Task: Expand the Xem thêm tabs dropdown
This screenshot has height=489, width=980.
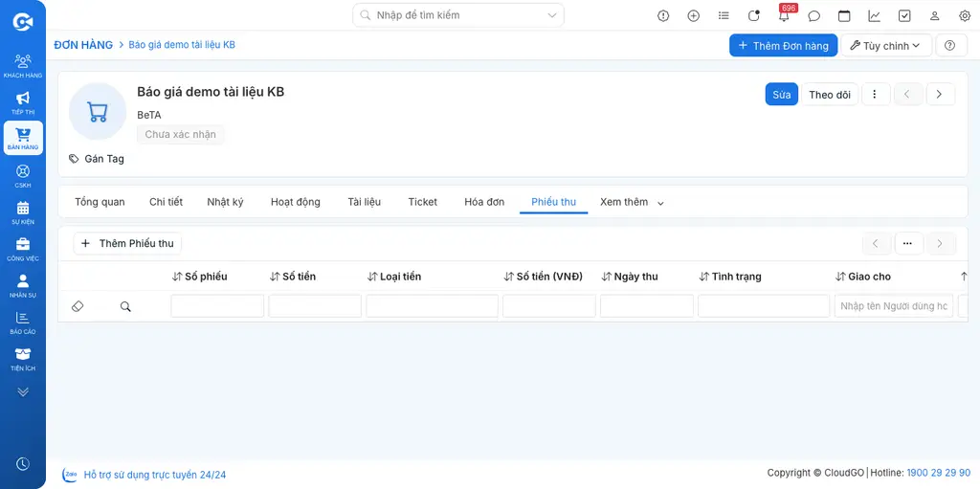Action: (x=632, y=202)
